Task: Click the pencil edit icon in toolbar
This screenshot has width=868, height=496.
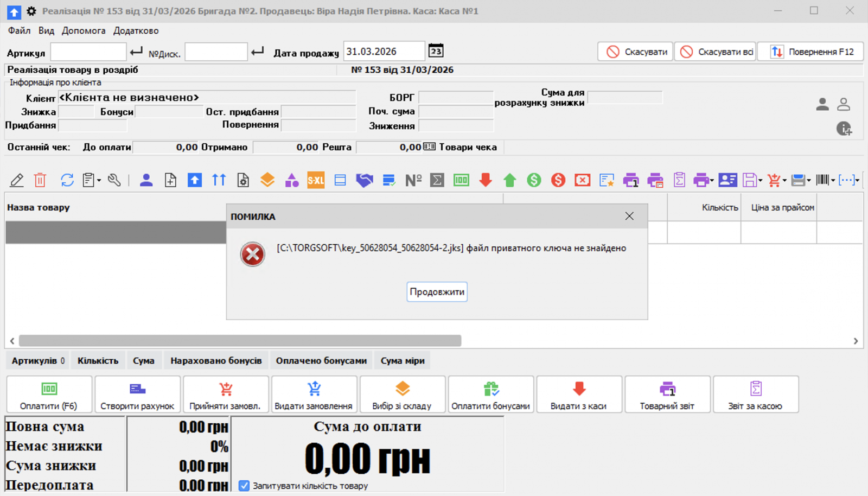Action: (17, 180)
